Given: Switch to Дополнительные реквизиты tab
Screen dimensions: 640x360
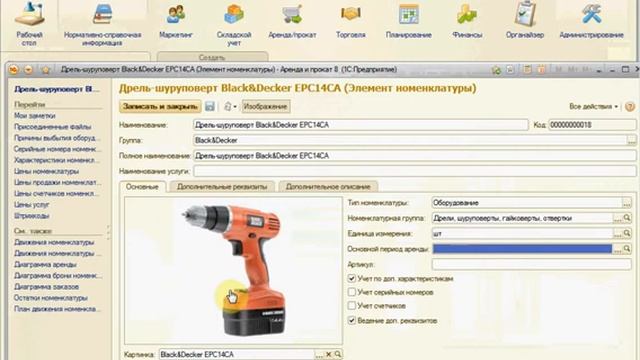Looking at the screenshot, I should point(222,187).
